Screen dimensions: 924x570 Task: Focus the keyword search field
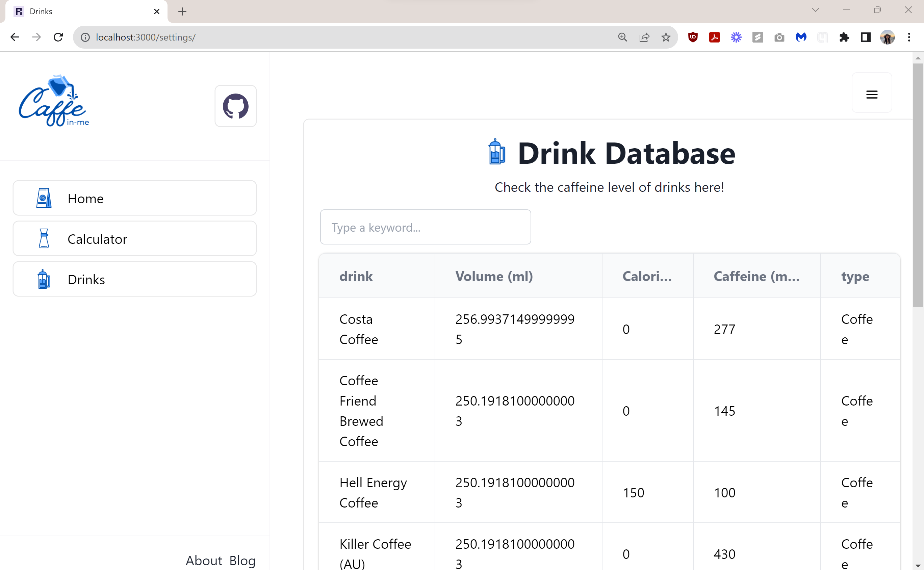pyautogui.click(x=425, y=227)
